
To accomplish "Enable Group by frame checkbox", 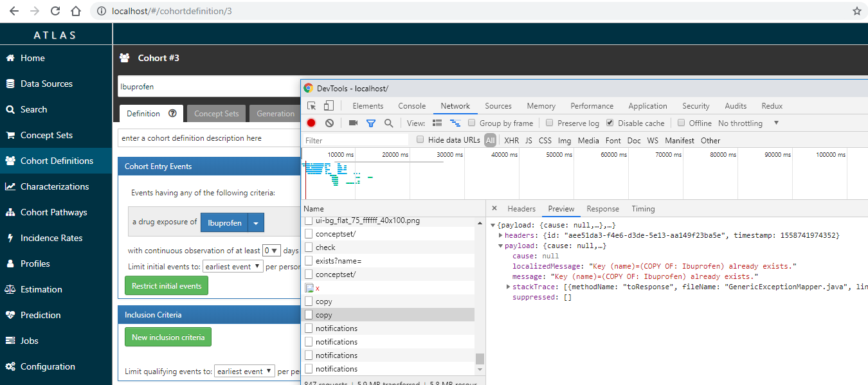I will point(472,123).
